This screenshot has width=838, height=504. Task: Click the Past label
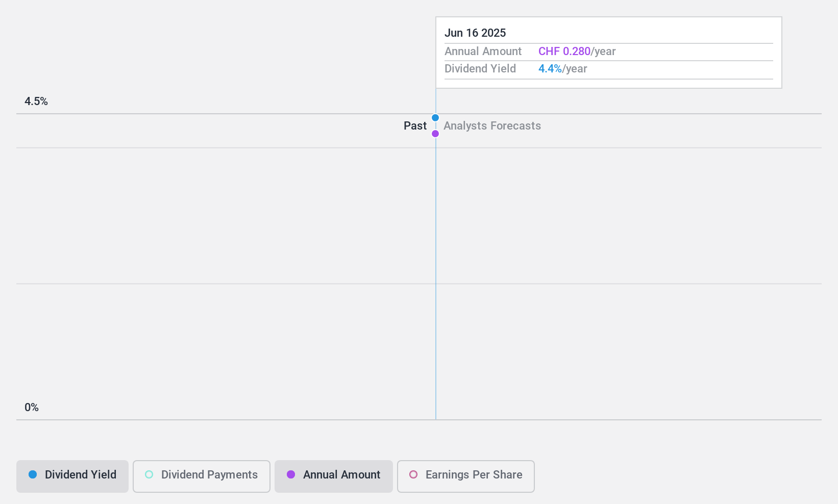[x=415, y=126]
